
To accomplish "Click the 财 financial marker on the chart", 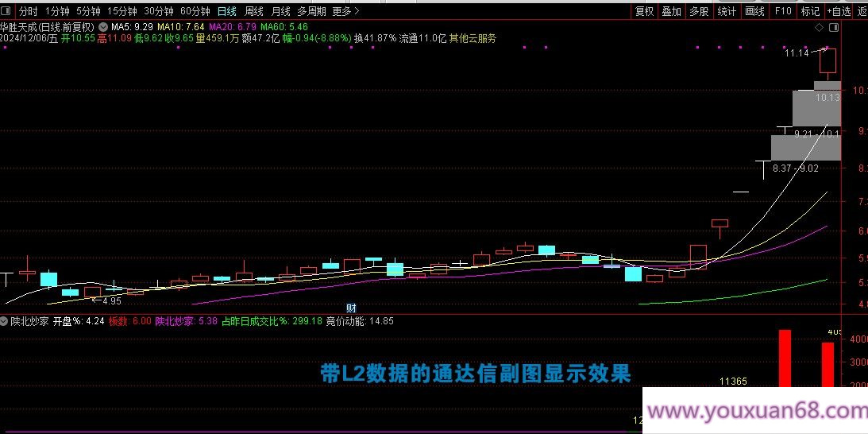I will point(350,308).
